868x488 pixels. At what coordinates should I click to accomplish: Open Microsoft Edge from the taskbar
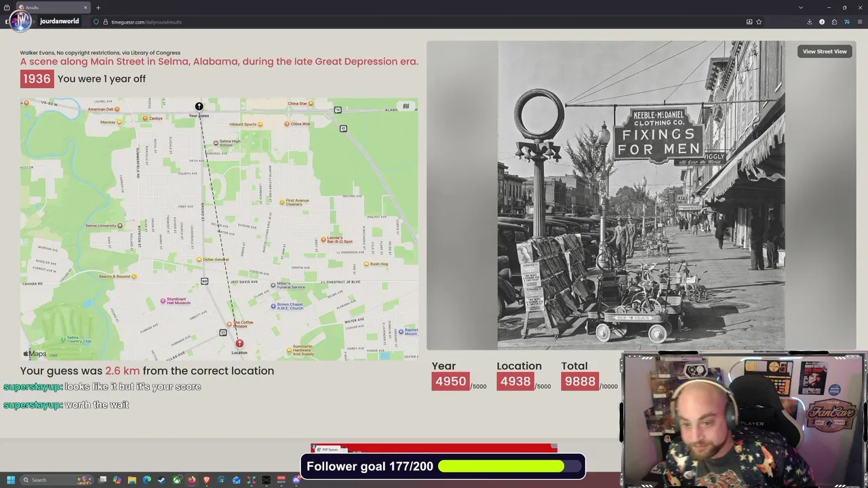pos(146,480)
